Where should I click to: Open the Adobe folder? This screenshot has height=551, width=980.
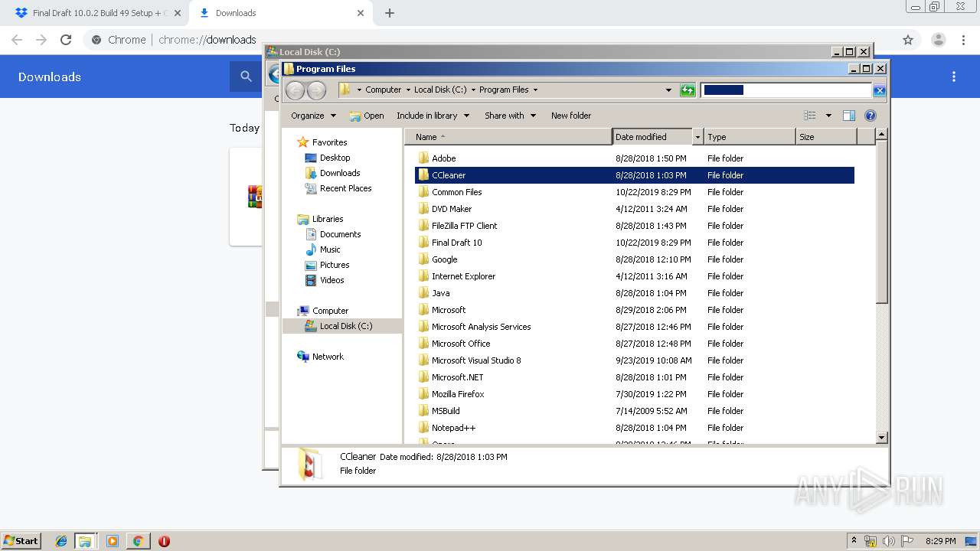pyautogui.click(x=443, y=158)
